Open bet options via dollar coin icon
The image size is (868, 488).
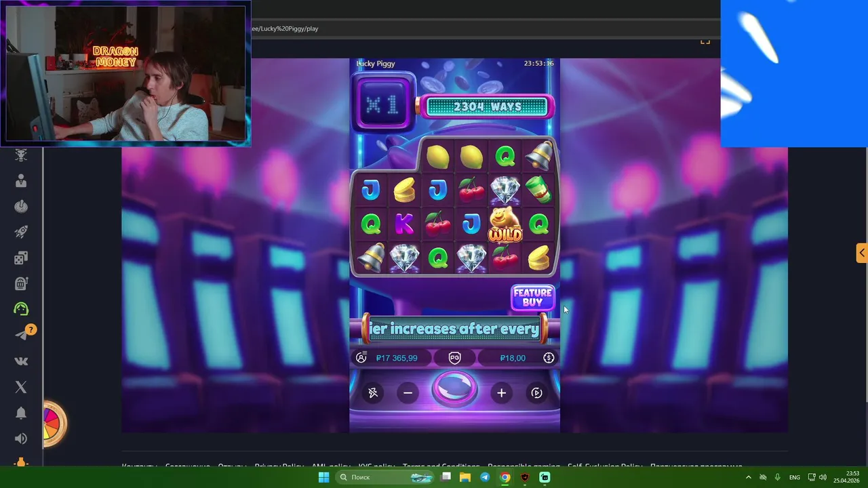click(x=549, y=358)
